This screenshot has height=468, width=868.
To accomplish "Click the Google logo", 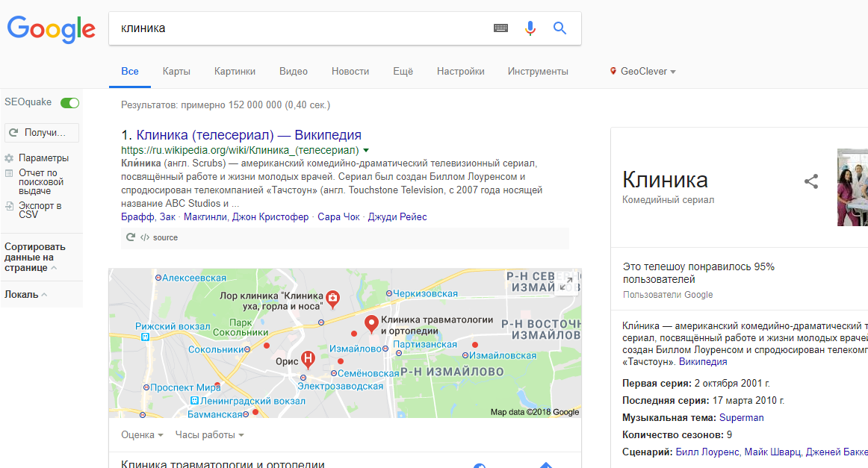I will (x=51, y=28).
